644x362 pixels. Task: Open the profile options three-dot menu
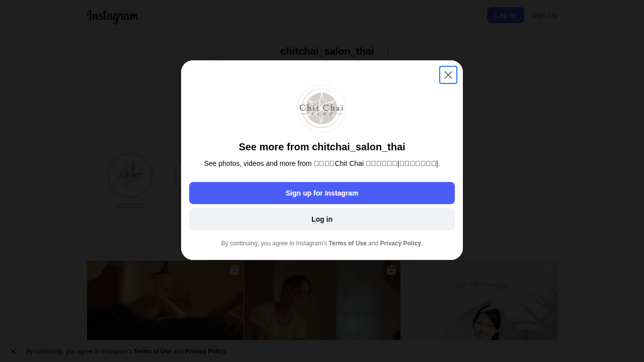click(387, 51)
